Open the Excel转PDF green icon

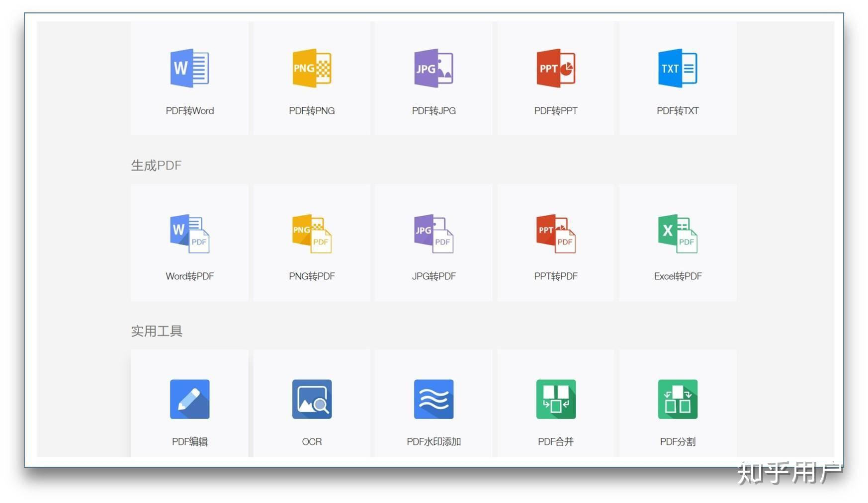(x=678, y=234)
